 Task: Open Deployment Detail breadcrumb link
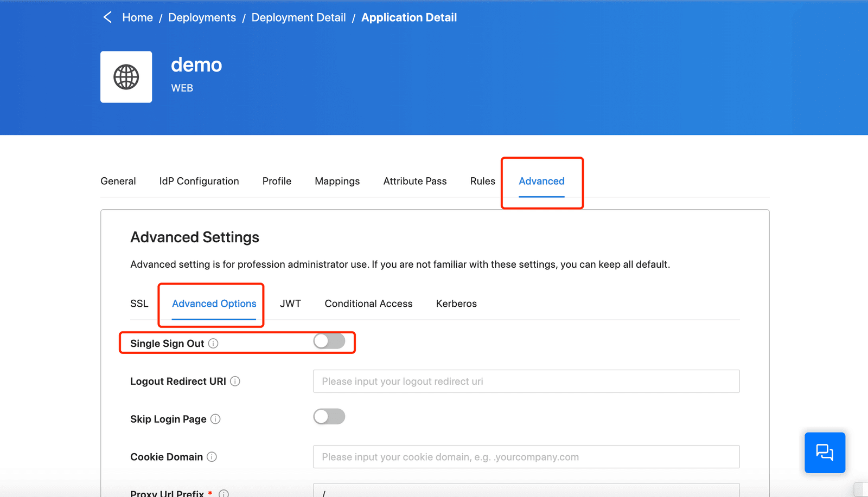point(298,17)
